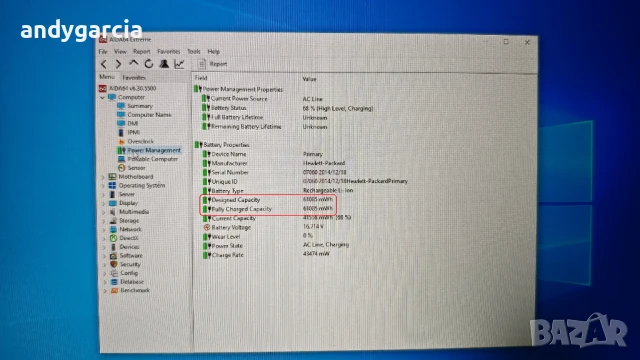Click the Benchmark icon in the tree
640x360 pixels.
115,291
